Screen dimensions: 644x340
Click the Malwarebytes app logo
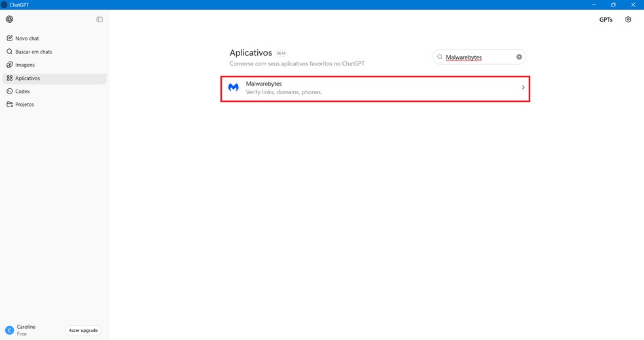coord(233,88)
